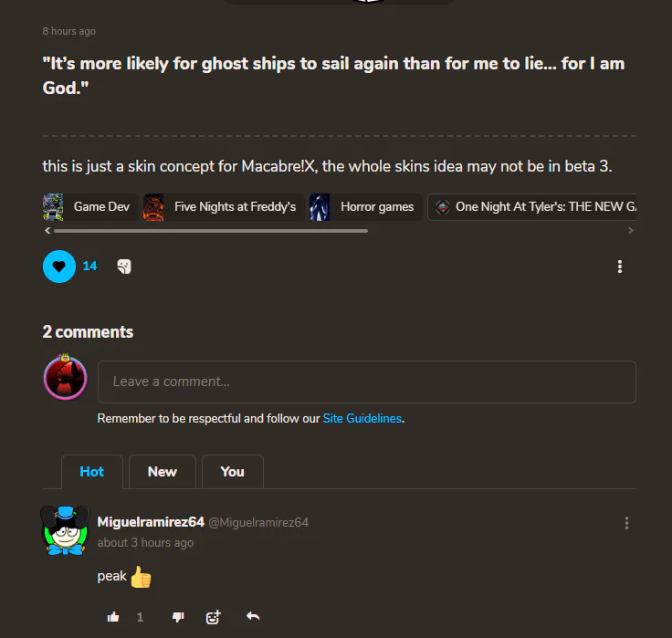Open the post's three-dot options menu
672x638 pixels.
(619, 267)
